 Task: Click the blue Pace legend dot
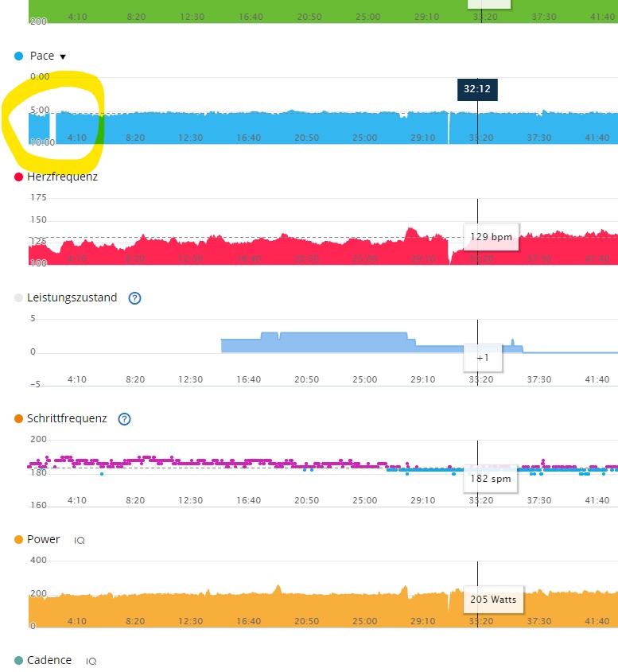pyautogui.click(x=19, y=56)
